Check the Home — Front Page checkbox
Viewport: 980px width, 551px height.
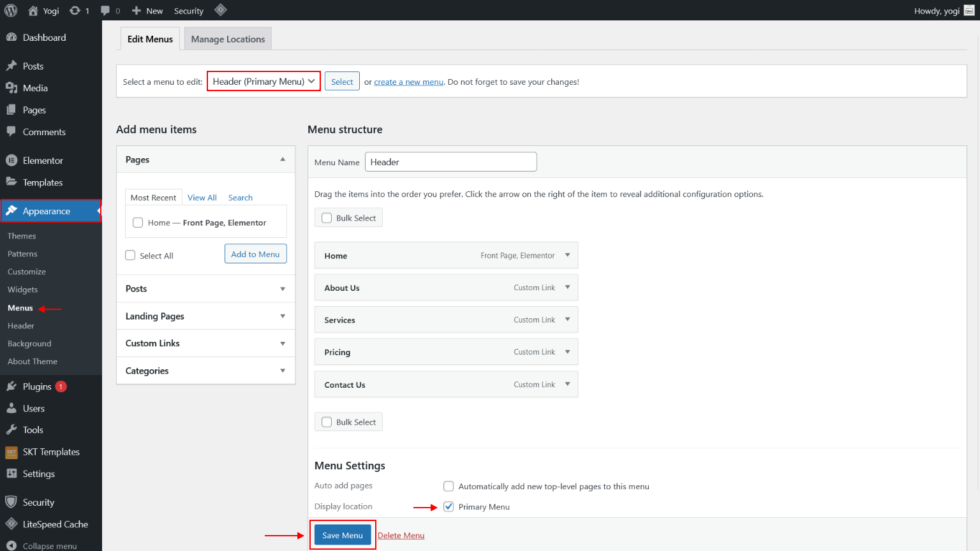(x=138, y=223)
